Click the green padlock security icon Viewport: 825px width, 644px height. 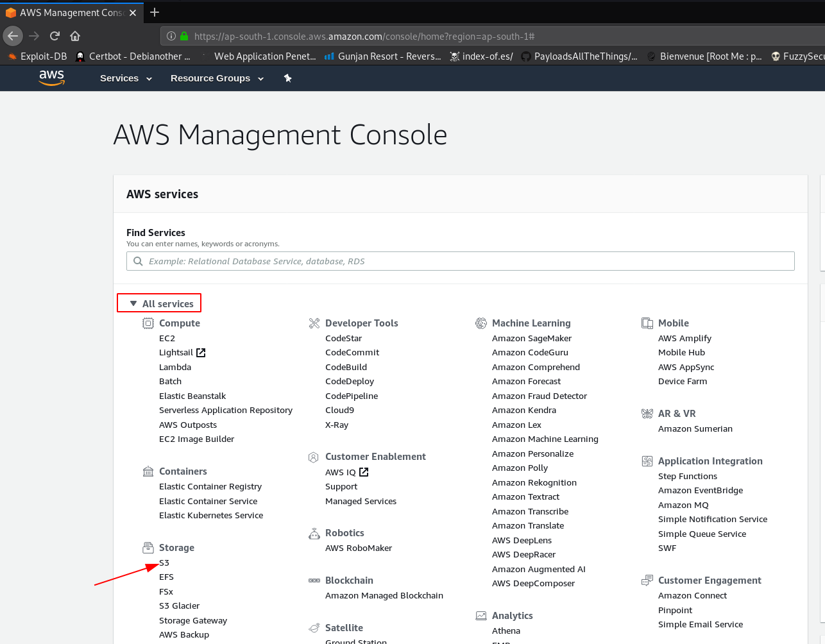click(184, 37)
